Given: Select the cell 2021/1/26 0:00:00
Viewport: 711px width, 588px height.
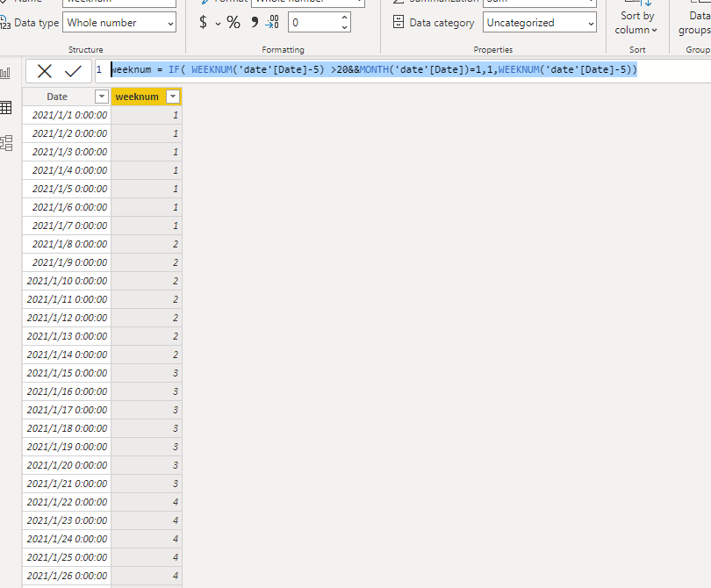Looking at the screenshot, I should (67, 577).
